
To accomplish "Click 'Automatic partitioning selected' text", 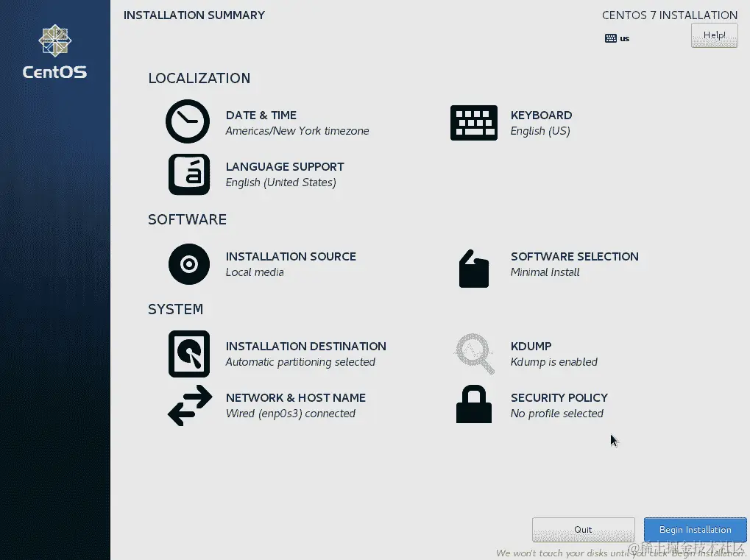I will [300, 362].
